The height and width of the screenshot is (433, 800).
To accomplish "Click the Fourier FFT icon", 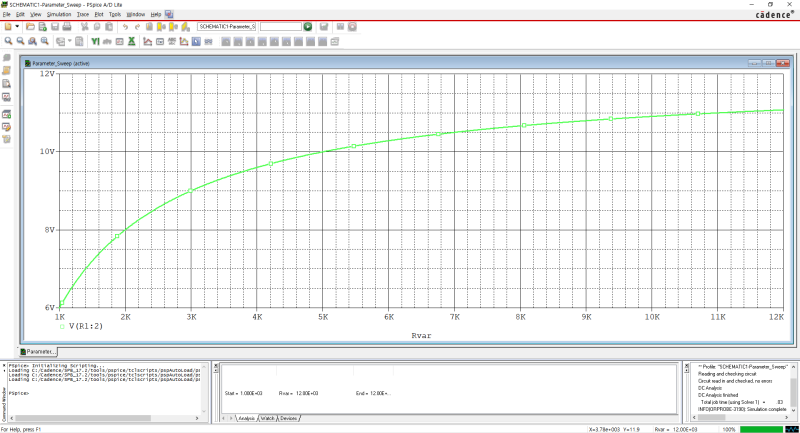I will (x=107, y=41).
